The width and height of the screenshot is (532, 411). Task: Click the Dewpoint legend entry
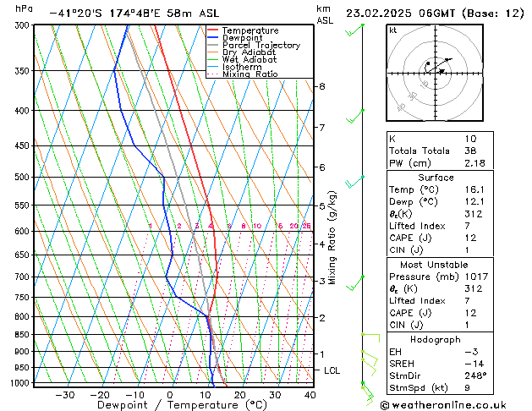(242, 38)
